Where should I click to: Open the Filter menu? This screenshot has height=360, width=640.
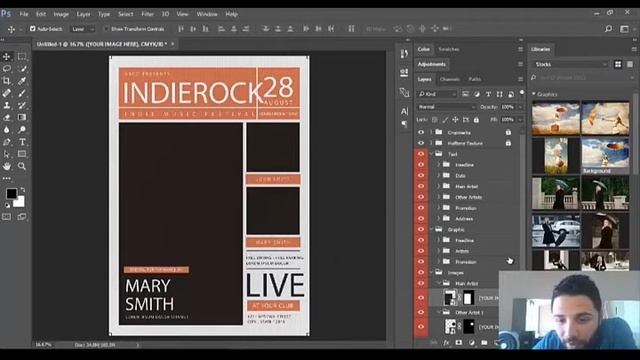click(x=147, y=14)
